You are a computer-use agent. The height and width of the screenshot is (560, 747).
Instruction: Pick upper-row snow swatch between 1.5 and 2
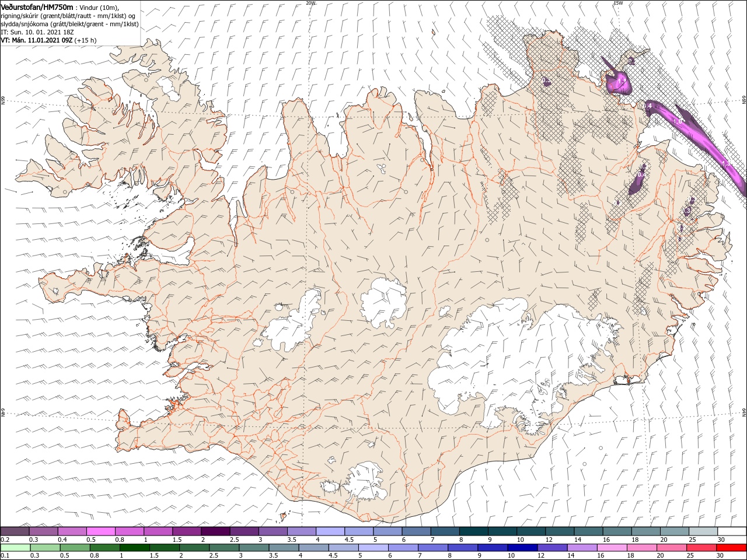pos(186,531)
